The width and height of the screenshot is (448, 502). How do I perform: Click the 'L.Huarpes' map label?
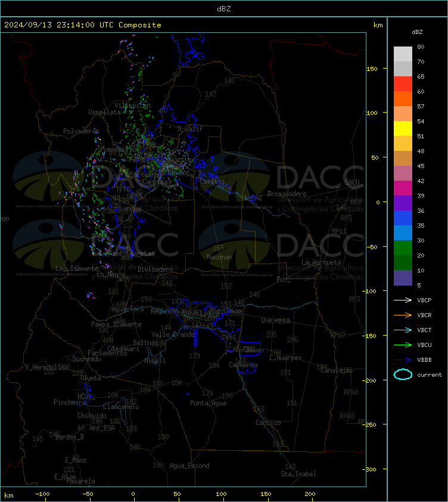(285, 358)
